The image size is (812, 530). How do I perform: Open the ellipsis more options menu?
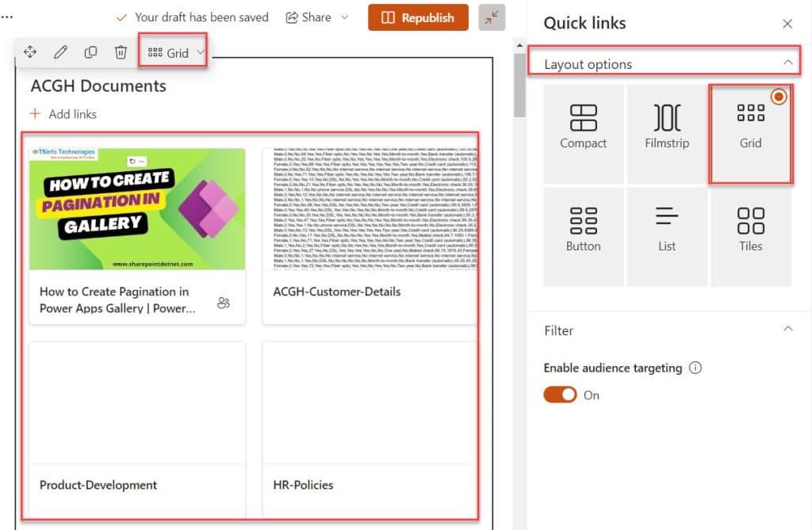[6, 17]
